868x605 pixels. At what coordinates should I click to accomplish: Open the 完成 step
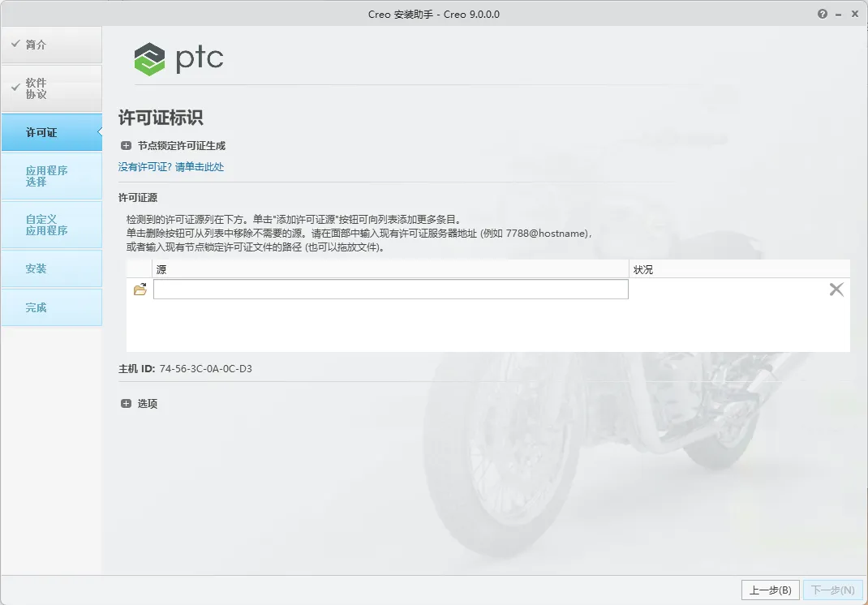point(51,307)
